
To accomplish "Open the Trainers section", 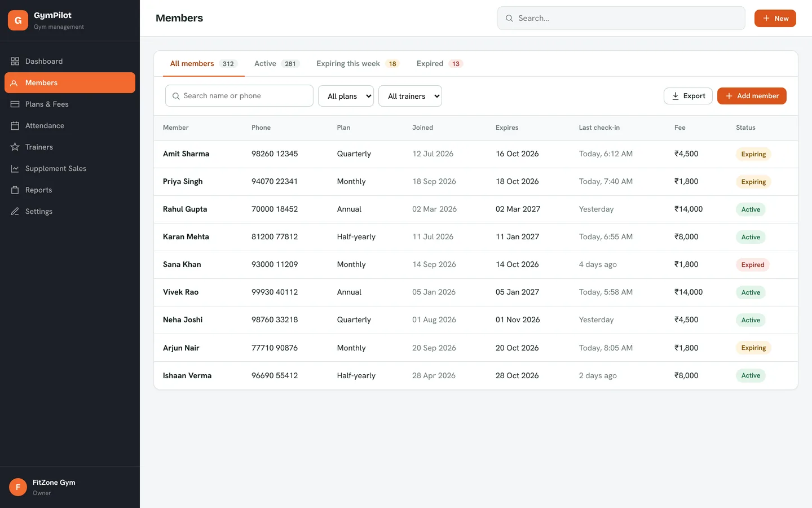I will 70,147.
